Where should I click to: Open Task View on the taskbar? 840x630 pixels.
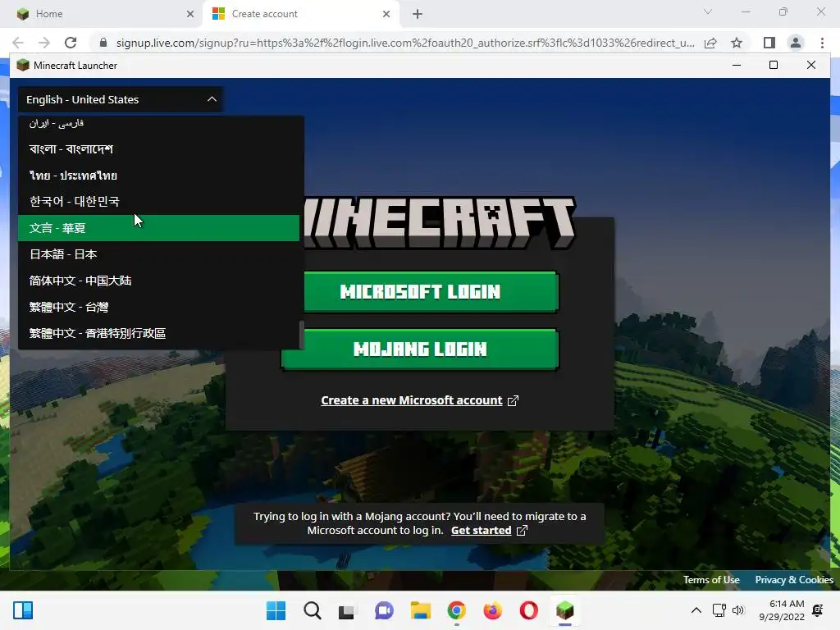point(347,610)
